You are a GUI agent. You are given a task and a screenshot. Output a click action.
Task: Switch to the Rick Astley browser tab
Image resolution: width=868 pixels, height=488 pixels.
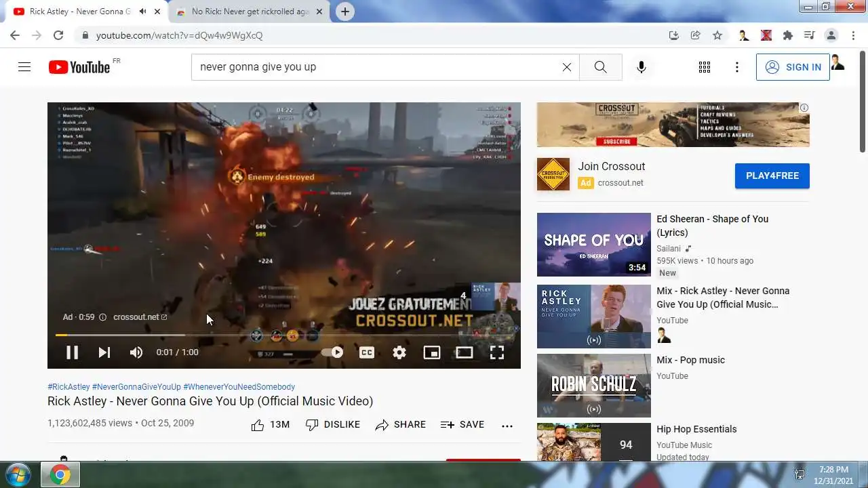[80, 12]
